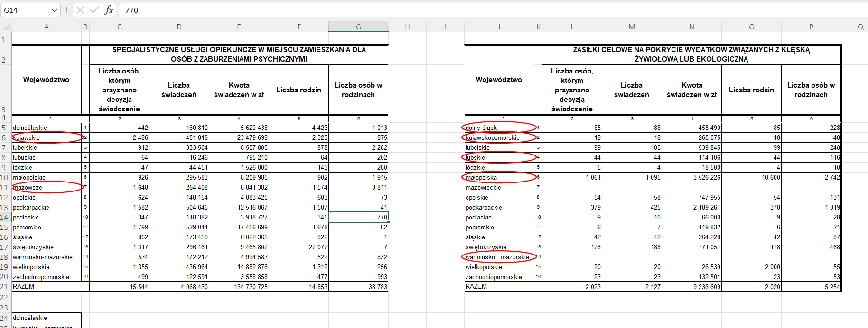Click the circled warmińsko mazurskie cell in right table
The height and width of the screenshot is (328, 868).
499,257
